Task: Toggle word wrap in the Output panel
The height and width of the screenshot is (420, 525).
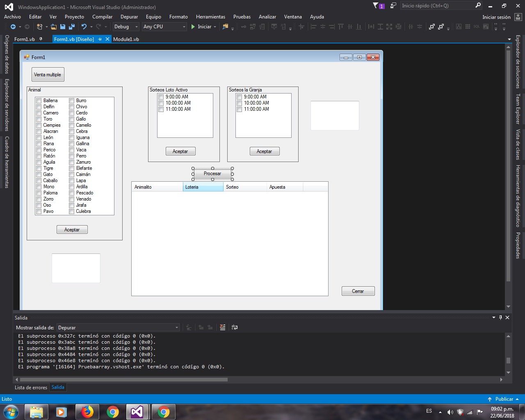Action: [x=235, y=327]
